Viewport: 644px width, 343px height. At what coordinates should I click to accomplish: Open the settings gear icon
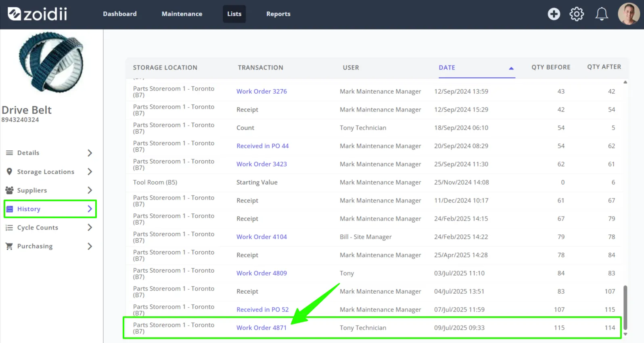coord(577,14)
